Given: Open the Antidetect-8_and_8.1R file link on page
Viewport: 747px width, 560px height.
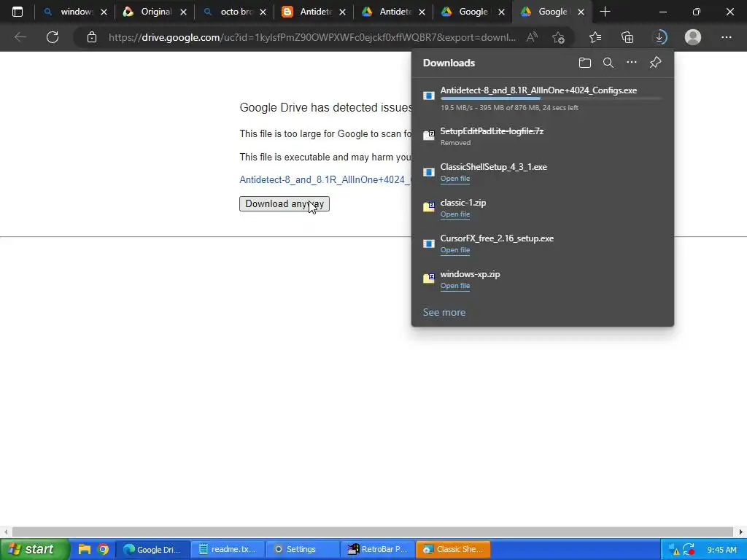Looking at the screenshot, I should [x=325, y=179].
